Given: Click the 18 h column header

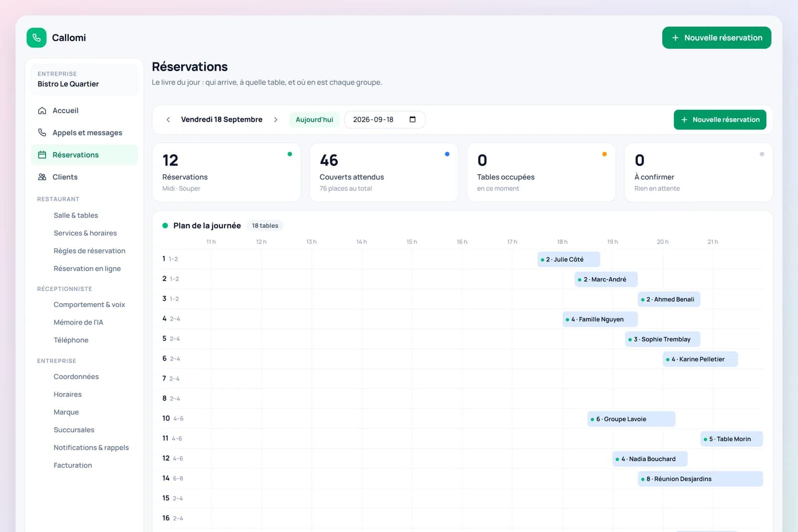Looking at the screenshot, I should click(x=562, y=242).
